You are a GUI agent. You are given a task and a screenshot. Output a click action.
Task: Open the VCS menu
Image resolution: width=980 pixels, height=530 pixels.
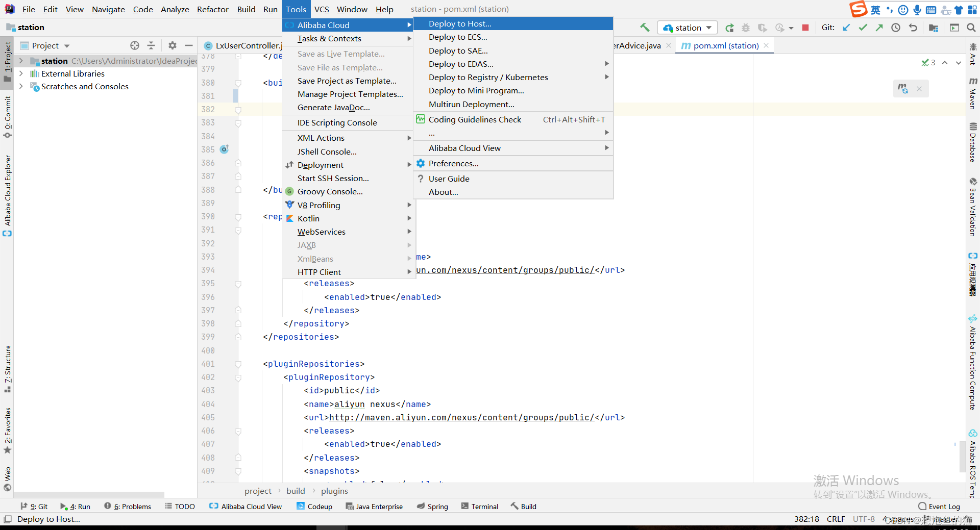[x=322, y=9]
